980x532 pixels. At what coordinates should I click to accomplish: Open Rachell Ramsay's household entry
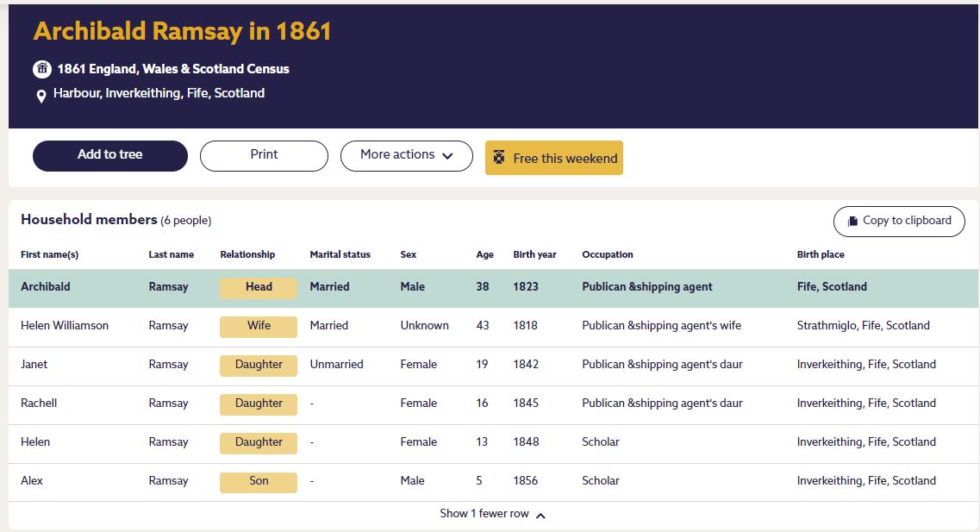coord(39,404)
